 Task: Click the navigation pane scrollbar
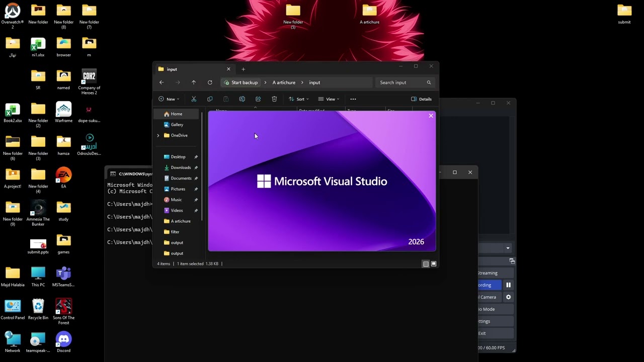[x=202, y=166]
